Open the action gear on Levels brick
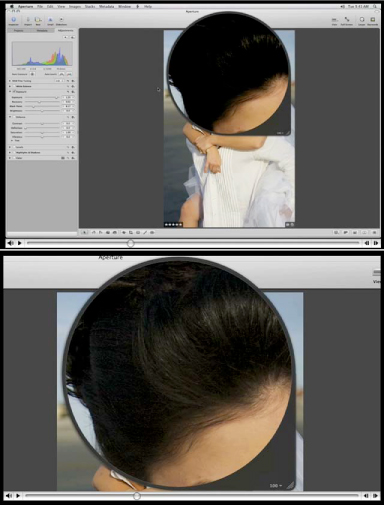This screenshot has height=505, width=384. 73,147
